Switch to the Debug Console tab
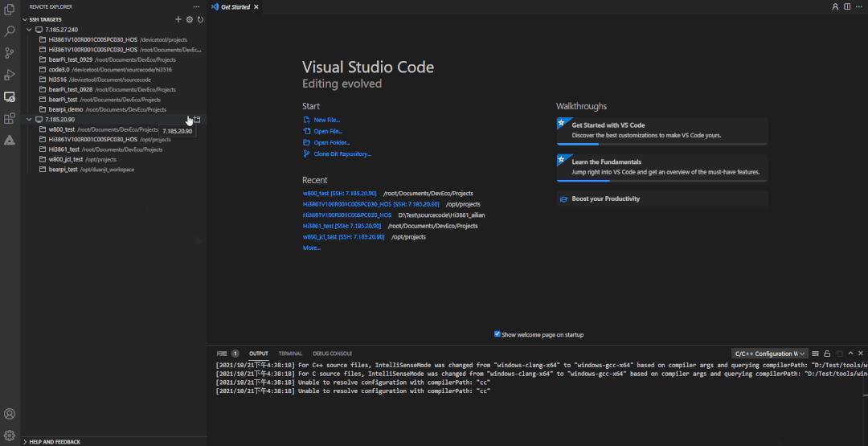Image resolution: width=868 pixels, height=446 pixels. click(x=332, y=354)
